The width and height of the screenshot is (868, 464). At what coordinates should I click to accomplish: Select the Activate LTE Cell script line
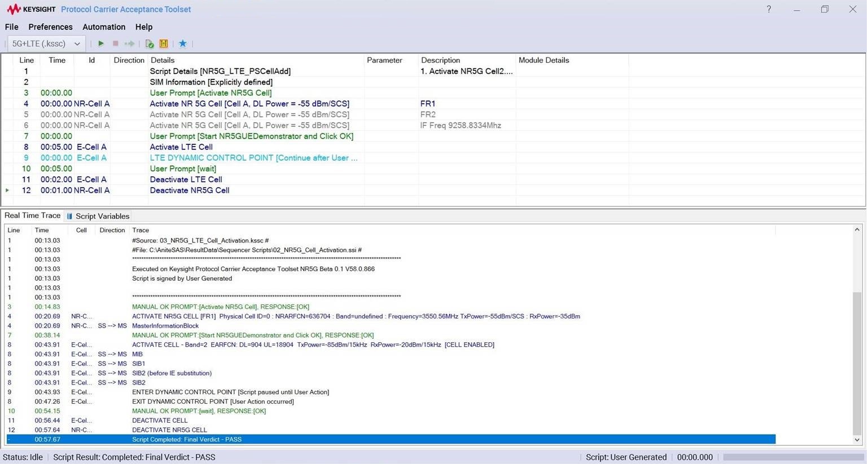[x=181, y=147]
